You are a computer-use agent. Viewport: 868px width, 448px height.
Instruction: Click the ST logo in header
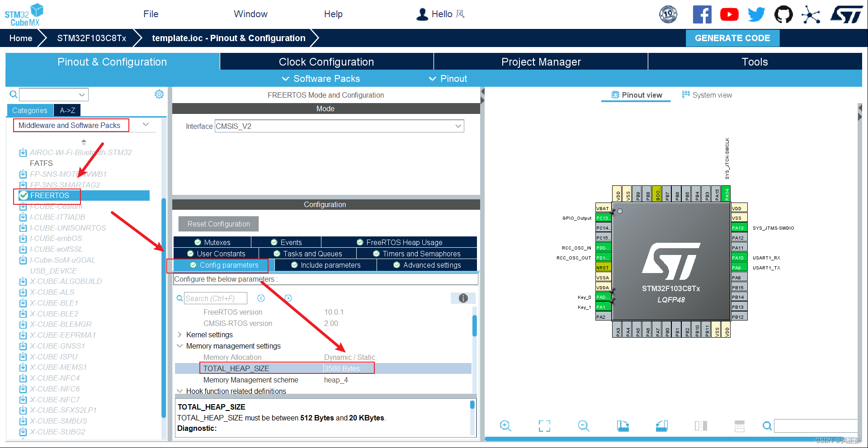(x=846, y=14)
